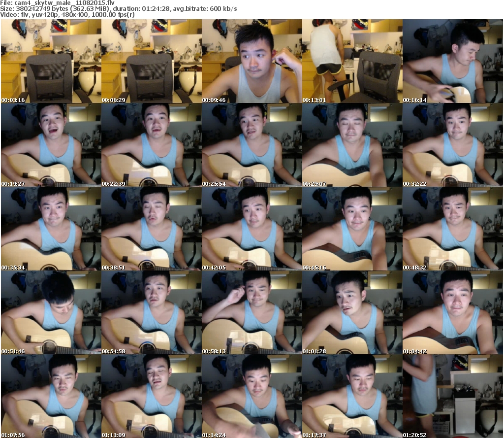Viewport: 504px width, 438px height.
Task: Select the thumbnail stamped 00:03:16
Action: (51, 61)
